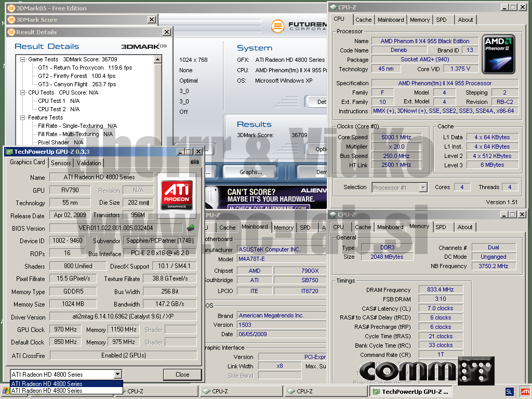This screenshot has width=532, height=399.
Task: Open Cache tab in Mainboard CPU-Z window
Action: (x=227, y=228)
